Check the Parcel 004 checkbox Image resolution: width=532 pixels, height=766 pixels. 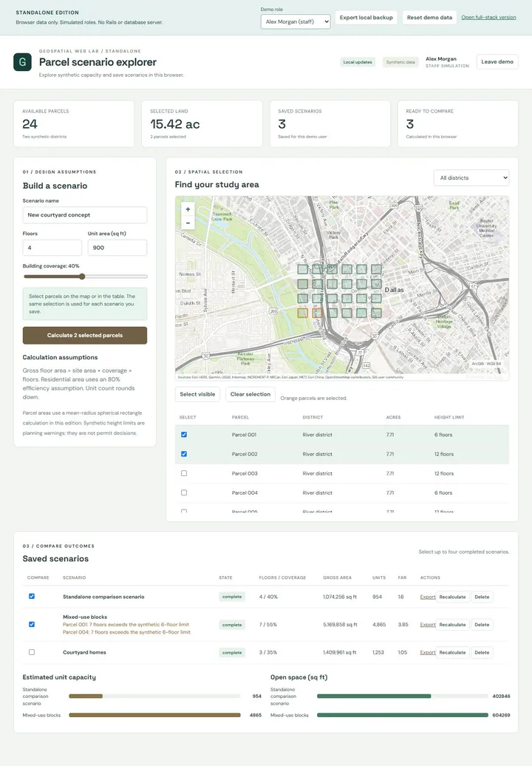point(184,493)
